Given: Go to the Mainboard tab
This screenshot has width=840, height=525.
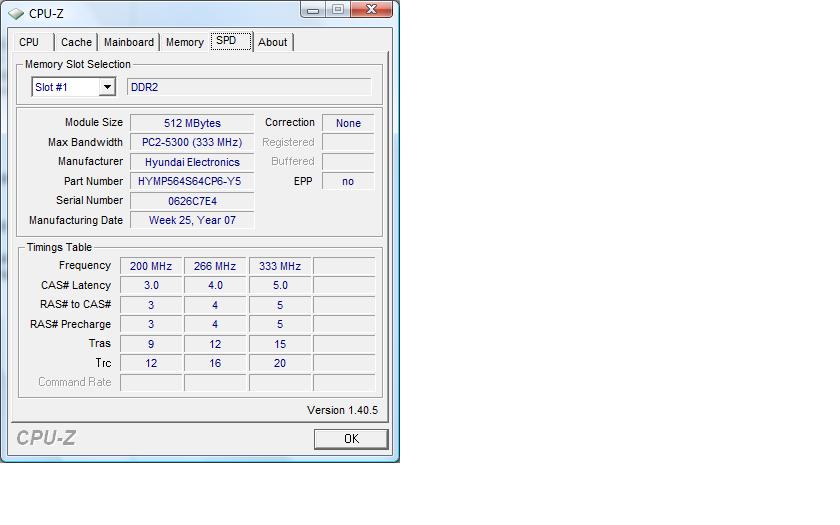Looking at the screenshot, I should tap(129, 42).
